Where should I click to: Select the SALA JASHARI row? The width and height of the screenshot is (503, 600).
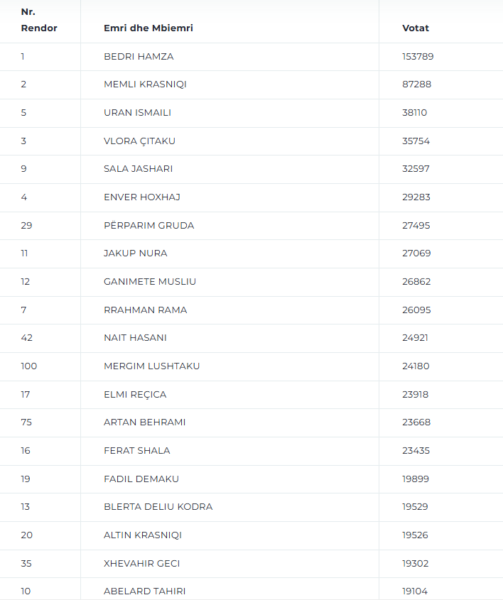click(x=251, y=169)
